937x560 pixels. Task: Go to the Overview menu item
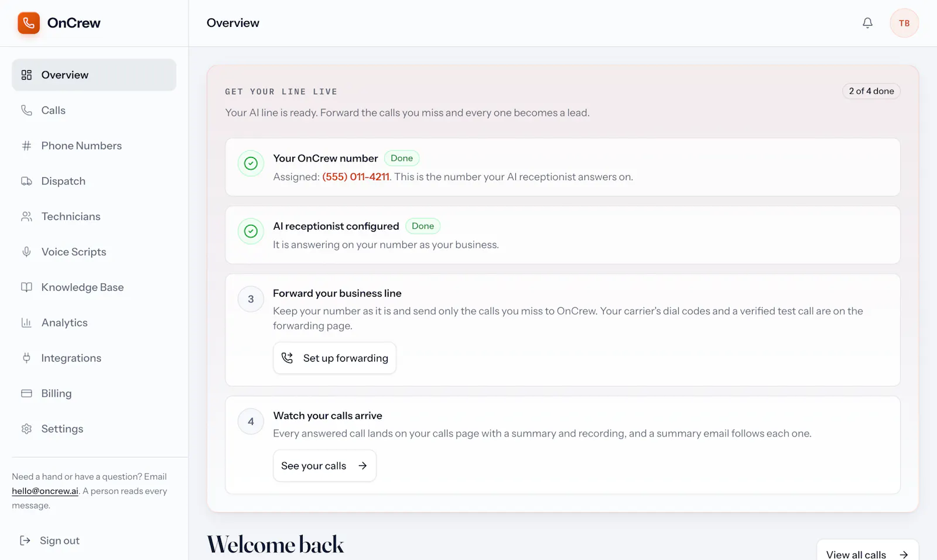[x=94, y=75]
